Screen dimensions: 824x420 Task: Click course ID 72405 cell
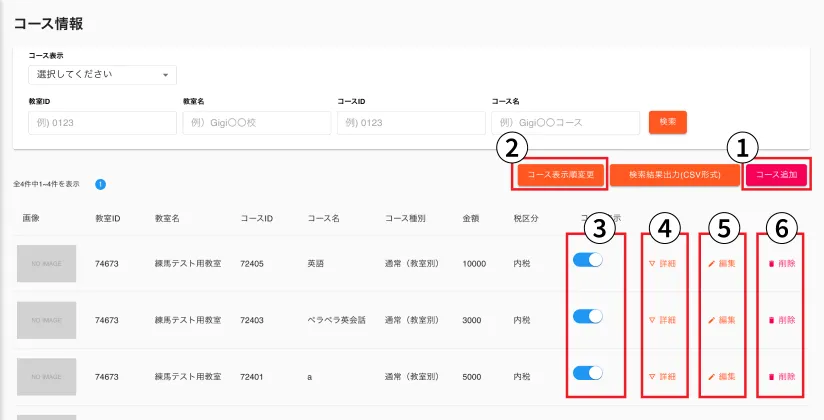click(x=252, y=263)
